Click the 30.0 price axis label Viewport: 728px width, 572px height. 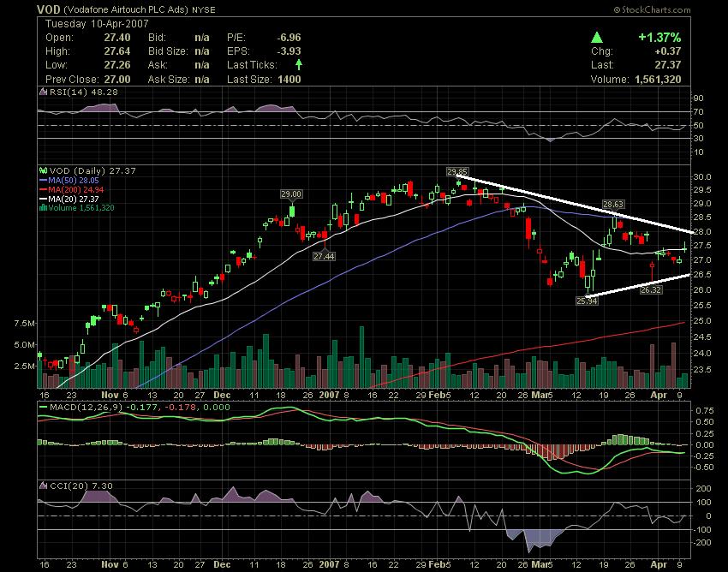[701, 177]
